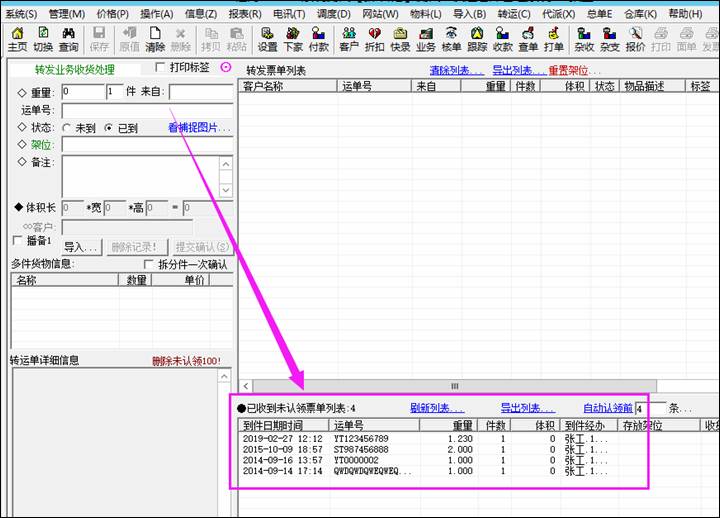Open the 业务 business toolbar icon
This screenshot has height=518, width=720.
(426, 39)
